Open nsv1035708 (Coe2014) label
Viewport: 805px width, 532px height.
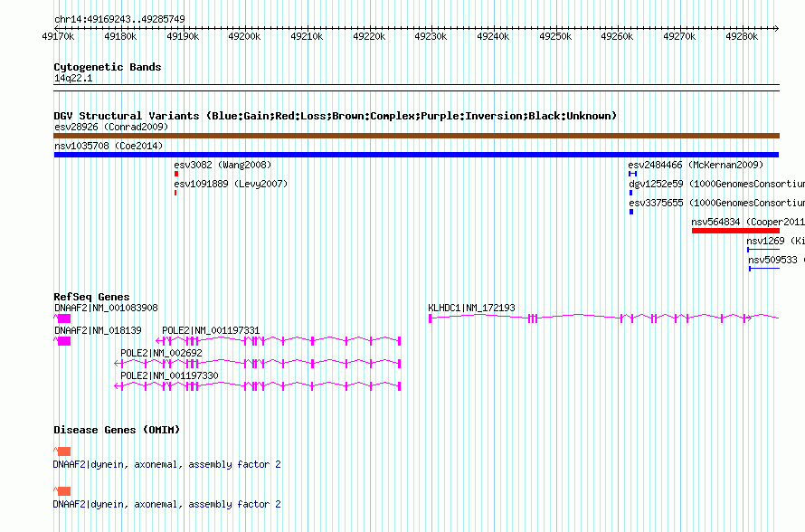(109, 146)
